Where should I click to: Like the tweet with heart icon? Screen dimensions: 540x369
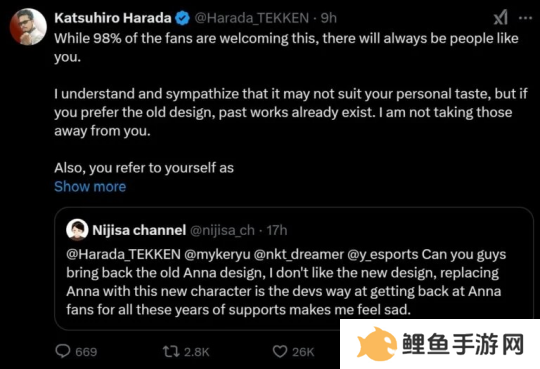tap(280, 351)
